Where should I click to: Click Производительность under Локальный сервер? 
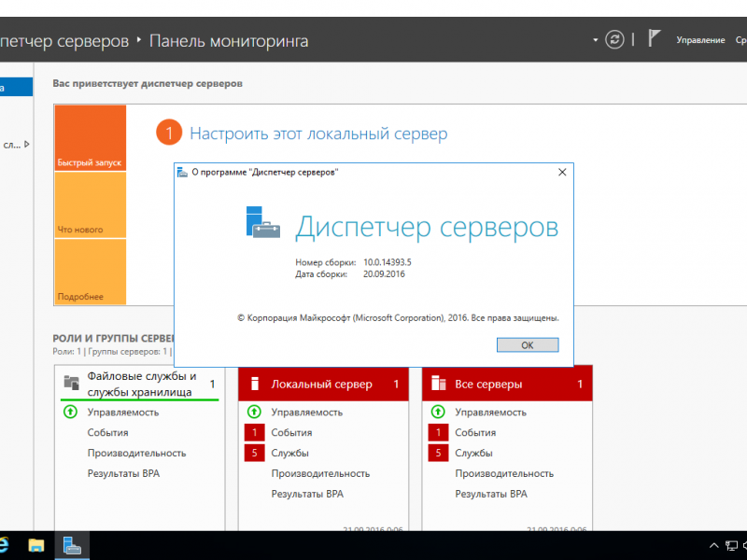pyautogui.click(x=320, y=474)
